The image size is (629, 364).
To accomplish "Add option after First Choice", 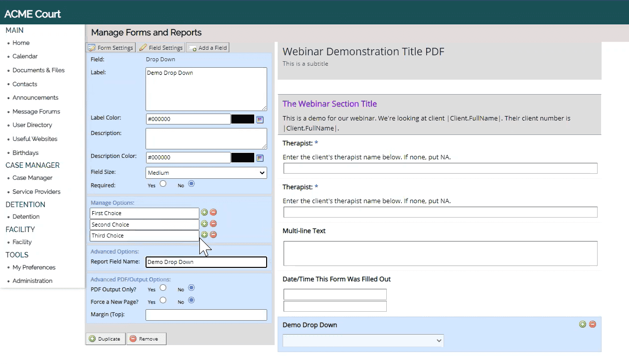I will 204,213.
